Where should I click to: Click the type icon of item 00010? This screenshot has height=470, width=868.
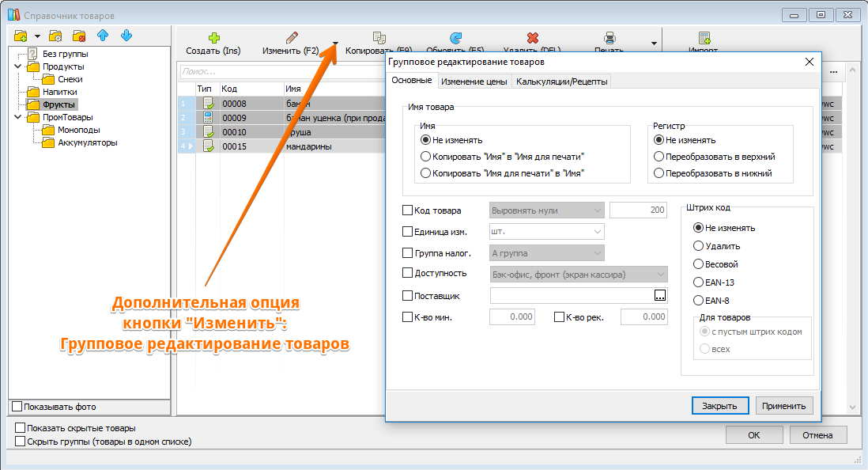(x=208, y=132)
